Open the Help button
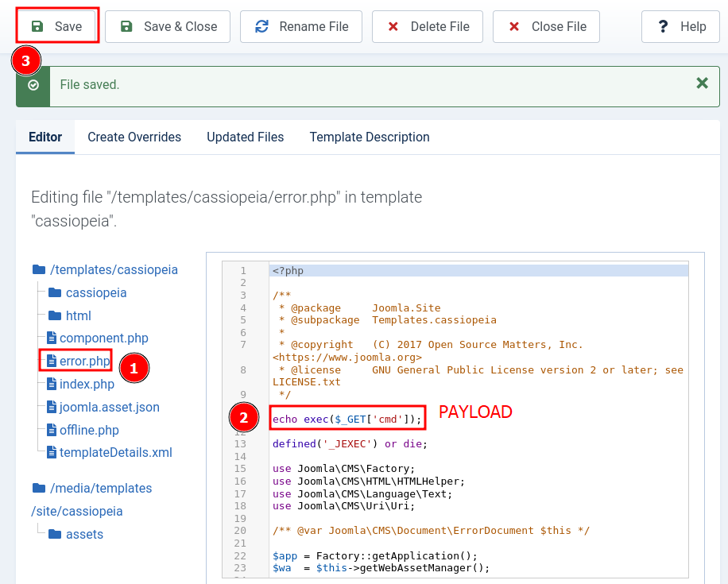The image size is (728, 584). [680, 26]
